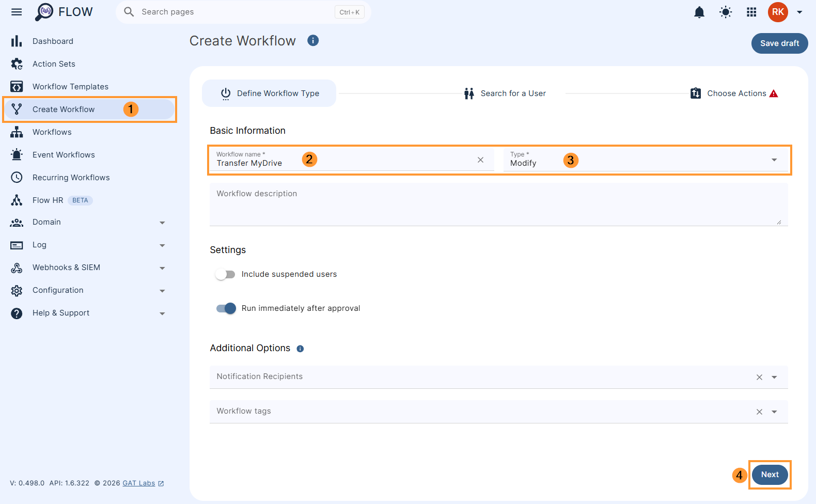This screenshot has width=816, height=504.
Task: Click the version text V: 0.498.0
Action: click(27, 483)
